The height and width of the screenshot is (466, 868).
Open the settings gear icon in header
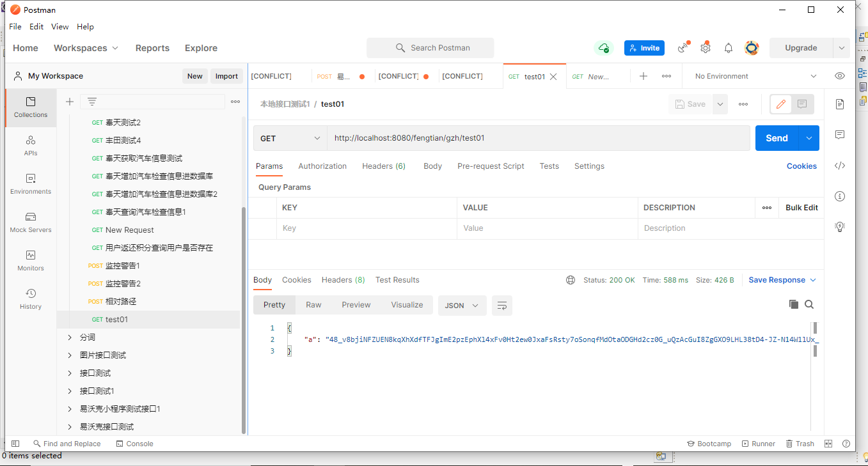706,48
